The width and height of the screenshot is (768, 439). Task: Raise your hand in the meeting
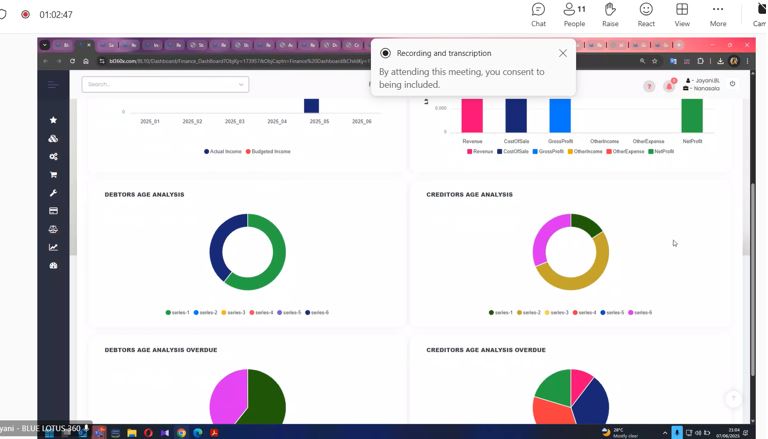click(x=610, y=14)
